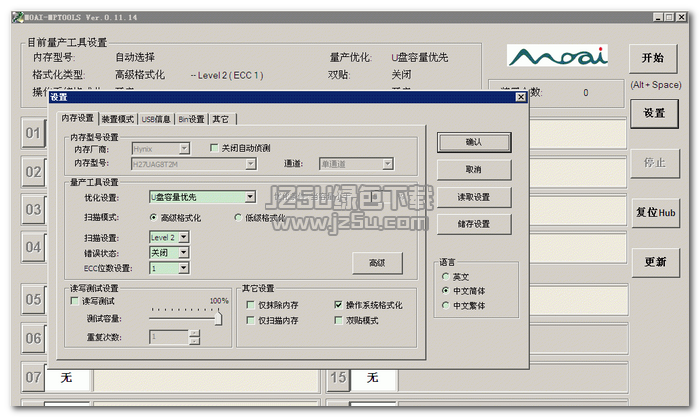The width and height of the screenshot is (700, 417).
Task: Select the 低级格式化 radio button
Action: click(x=238, y=217)
